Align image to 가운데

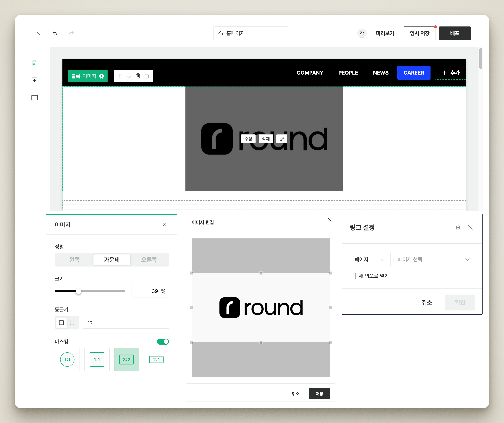(112, 260)
